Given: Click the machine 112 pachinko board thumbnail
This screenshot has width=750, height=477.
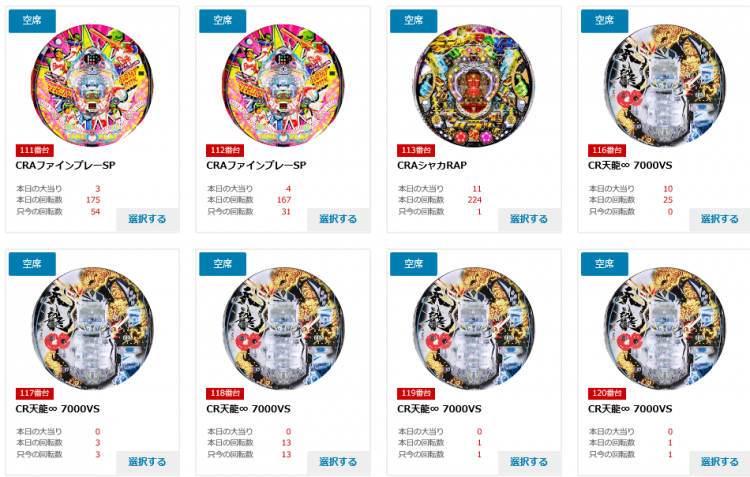Looking at the screenshot, I should pos(283,86).
